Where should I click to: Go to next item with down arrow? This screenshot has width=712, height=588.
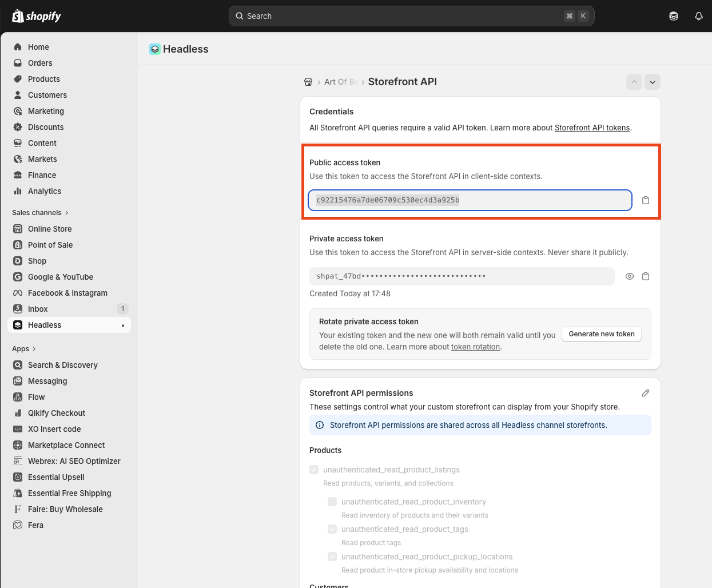pos(653,82)
